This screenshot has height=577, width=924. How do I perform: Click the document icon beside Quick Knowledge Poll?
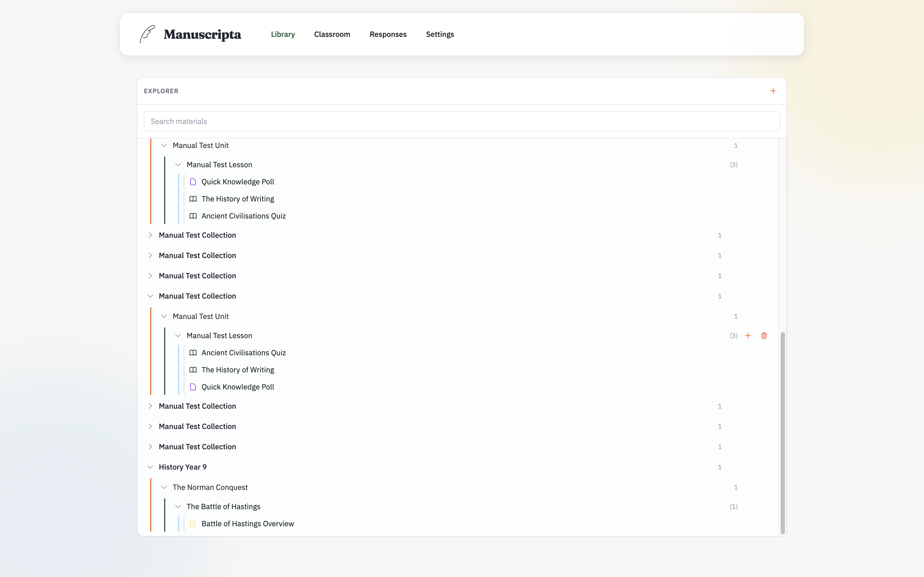pyautogui.click(x=193, y=182)
